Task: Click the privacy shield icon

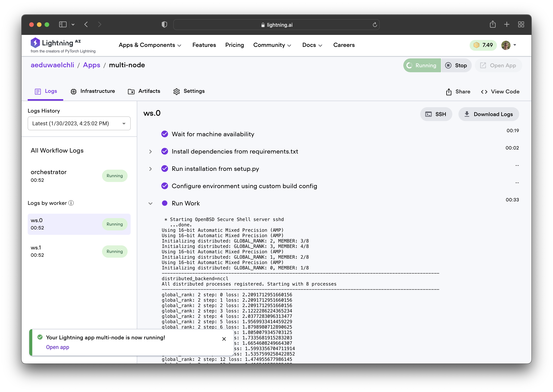Action: tap(164, 24)
